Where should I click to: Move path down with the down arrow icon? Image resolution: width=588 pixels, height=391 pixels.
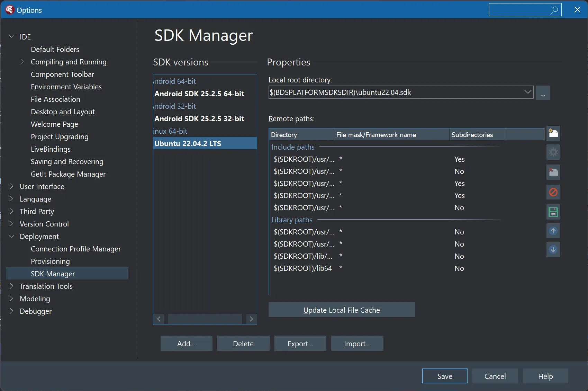tap(553, 250)
